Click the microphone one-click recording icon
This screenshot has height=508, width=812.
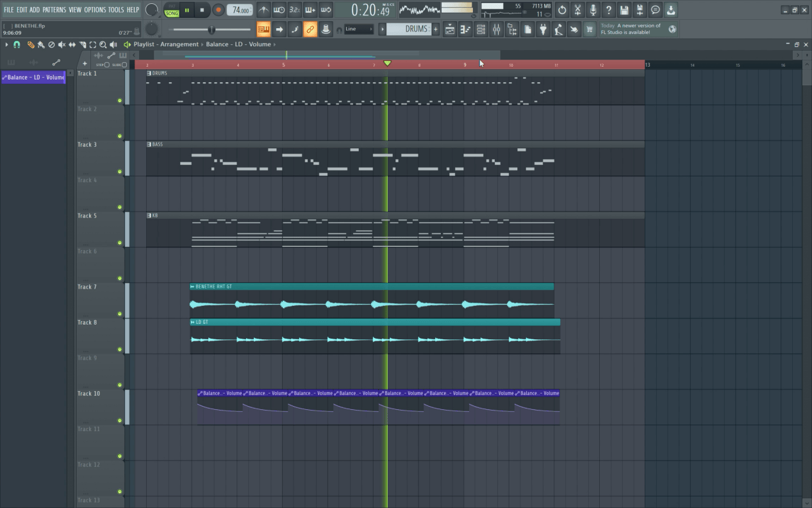pos(593,10)
